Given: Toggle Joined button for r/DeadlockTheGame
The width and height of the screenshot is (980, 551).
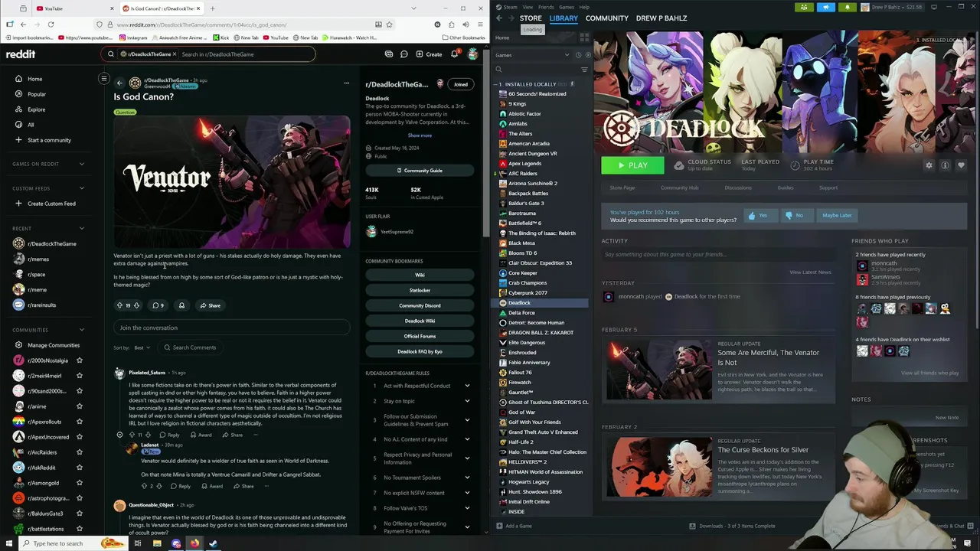Looking at the screenshot, I should (x=461, y=84).
